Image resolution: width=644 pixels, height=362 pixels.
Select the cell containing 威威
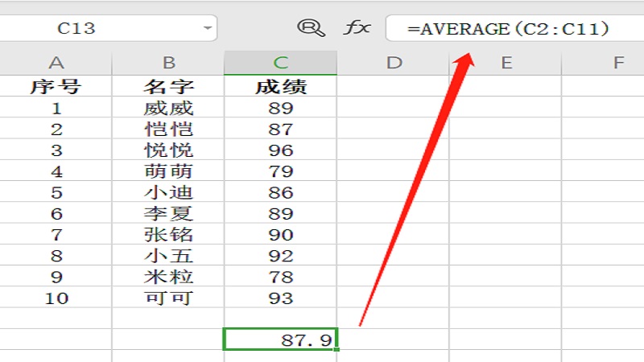coord(168,108)
